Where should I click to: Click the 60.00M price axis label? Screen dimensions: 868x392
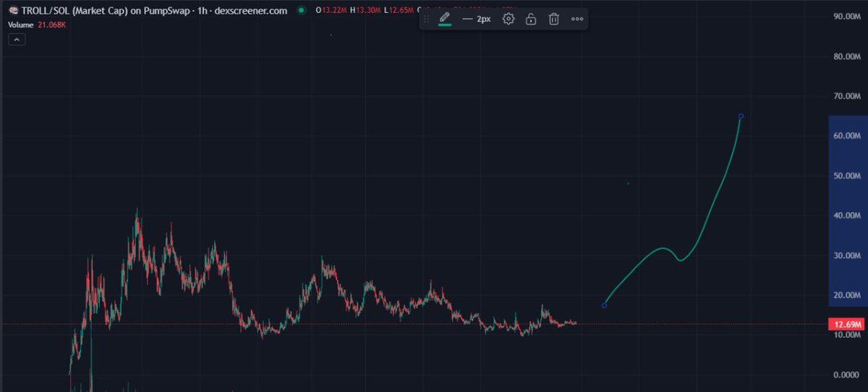pyautogui.click(x=848, y=136)
